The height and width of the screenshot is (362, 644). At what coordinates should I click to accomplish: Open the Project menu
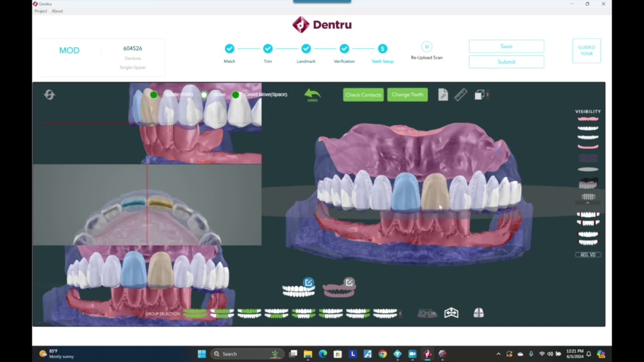pyautogui.click(x=41, y=11)
